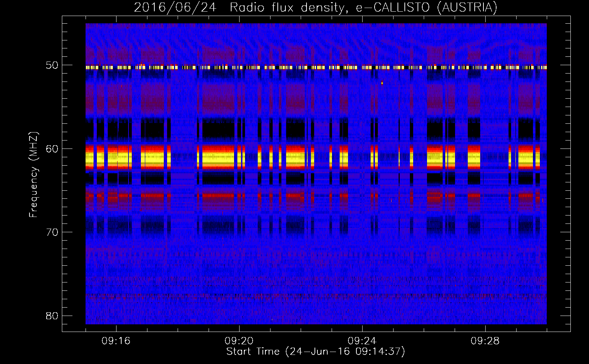Click the 09:16 time tick label
The width and height of the screenshot is (589, 364).
pyautogui.click(x=116, y=341)
